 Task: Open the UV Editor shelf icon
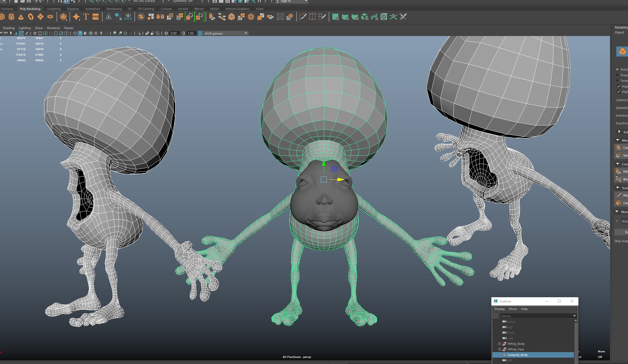[384, 17]
